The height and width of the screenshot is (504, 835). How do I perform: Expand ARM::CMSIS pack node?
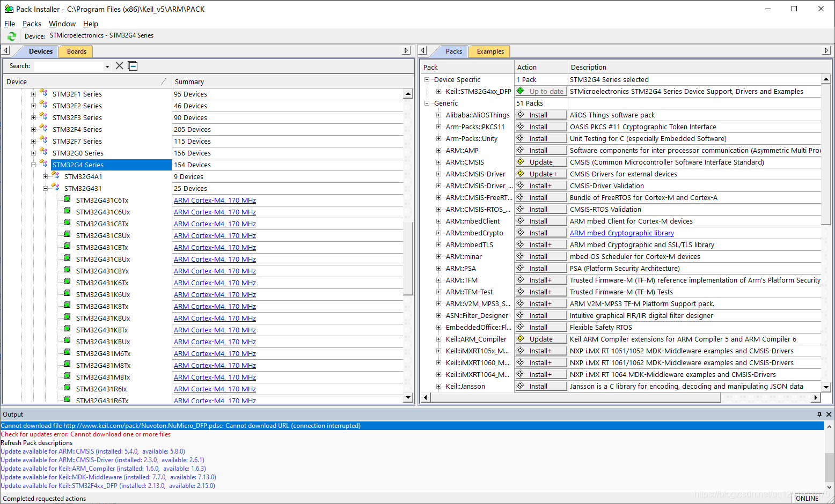coord(439,162)
